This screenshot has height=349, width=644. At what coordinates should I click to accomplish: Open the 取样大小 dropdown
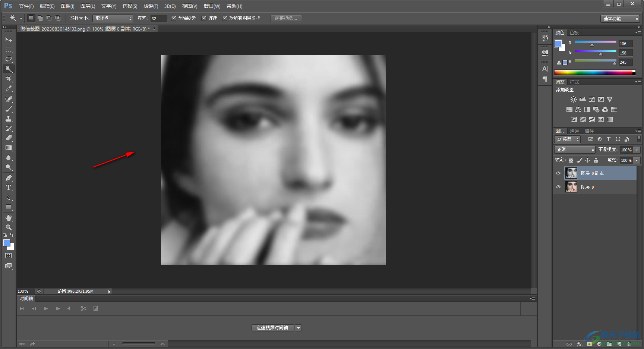113,18
